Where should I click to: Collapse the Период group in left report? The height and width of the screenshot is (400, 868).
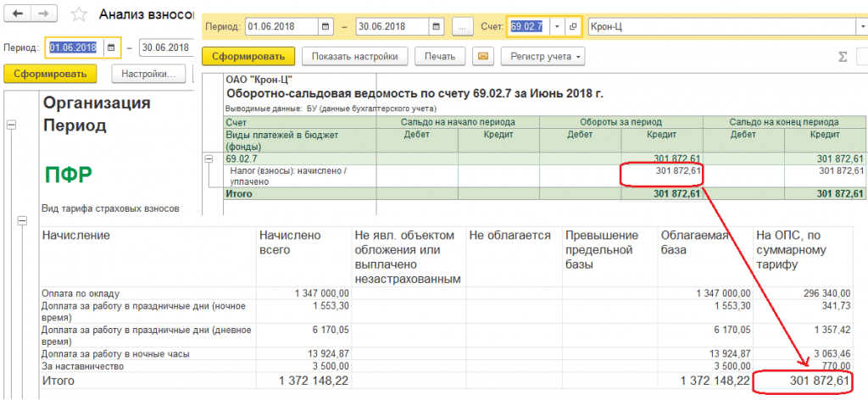11,125
